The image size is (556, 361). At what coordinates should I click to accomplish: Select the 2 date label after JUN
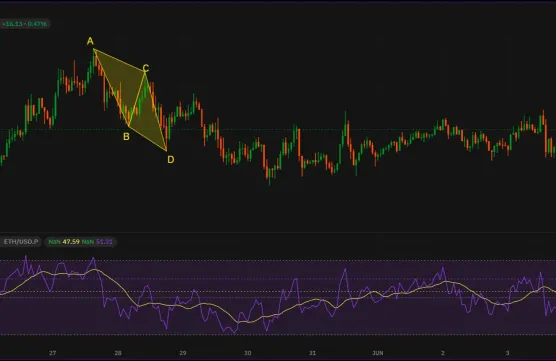pyautogui.click(x=443, y=353)
